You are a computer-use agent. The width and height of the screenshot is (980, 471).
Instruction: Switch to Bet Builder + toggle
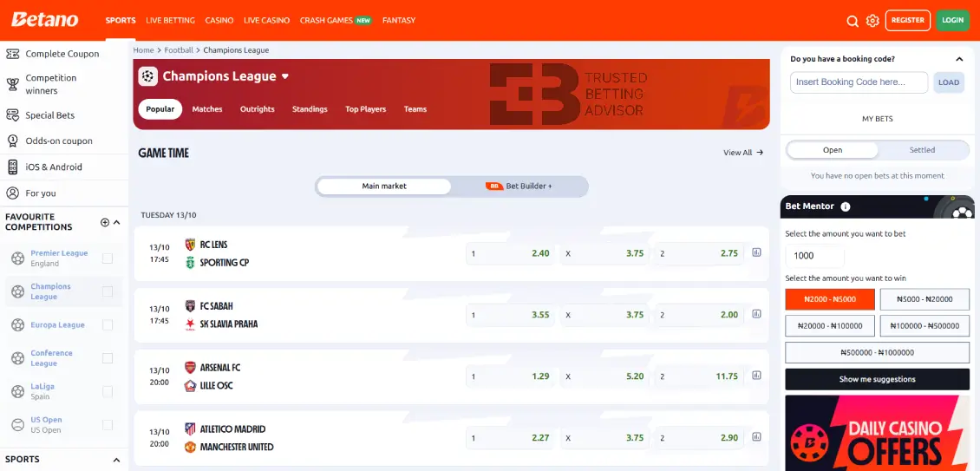pos(519,186)
